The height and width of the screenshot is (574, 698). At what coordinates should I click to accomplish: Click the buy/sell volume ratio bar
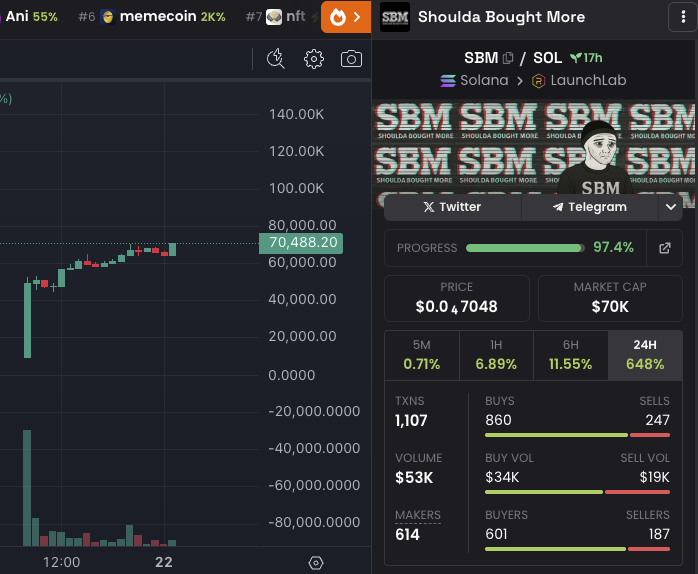pyautogui.click(x=577, y=492)
